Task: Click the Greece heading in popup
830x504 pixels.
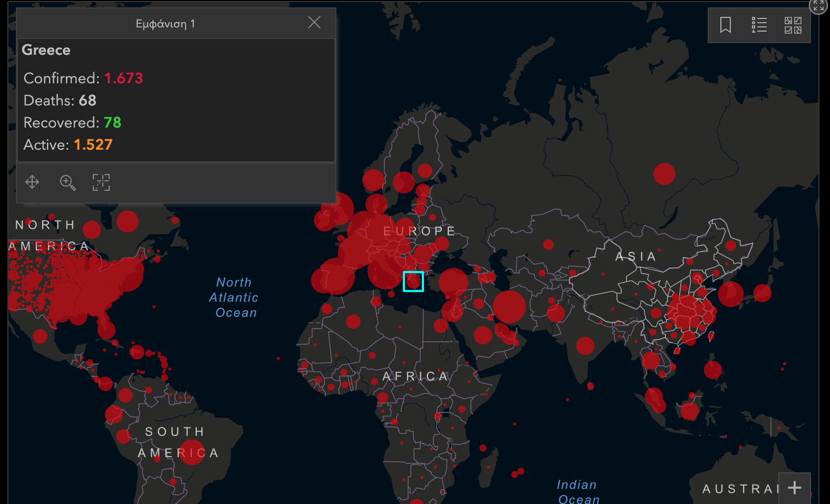Action: pos(46,50)
